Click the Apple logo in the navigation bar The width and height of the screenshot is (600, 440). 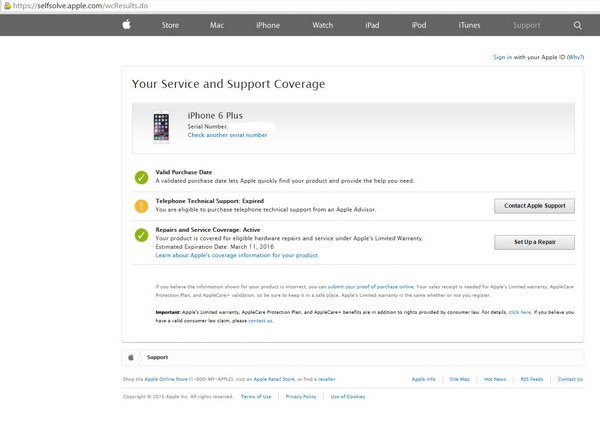point(127,25)
